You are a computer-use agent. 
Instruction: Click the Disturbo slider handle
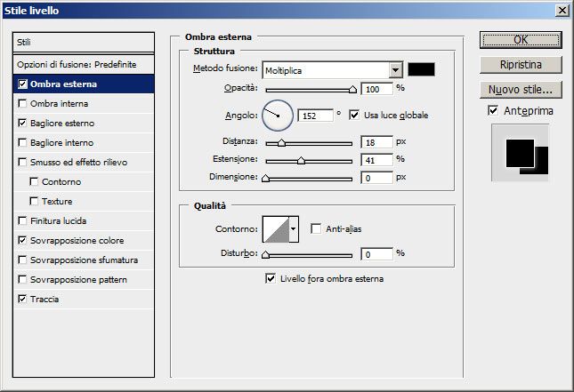(266, 254)
